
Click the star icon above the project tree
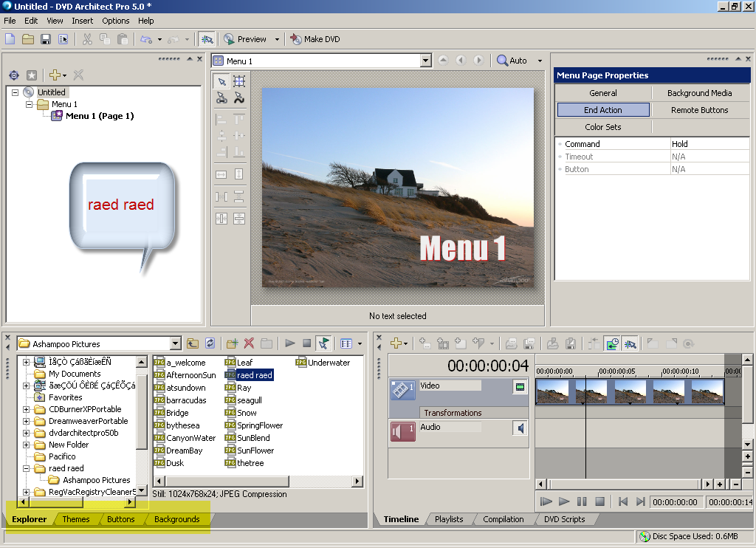[31, 75]
